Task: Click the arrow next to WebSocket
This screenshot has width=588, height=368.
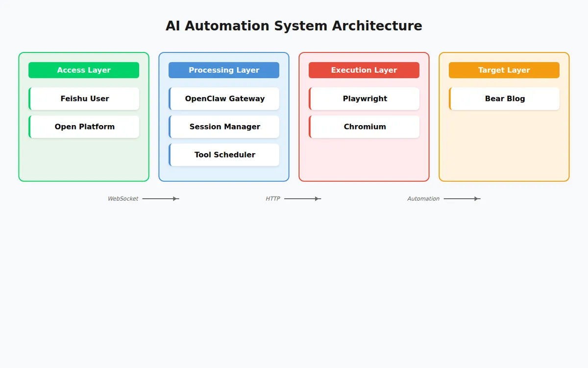Action: click(161, 199)
